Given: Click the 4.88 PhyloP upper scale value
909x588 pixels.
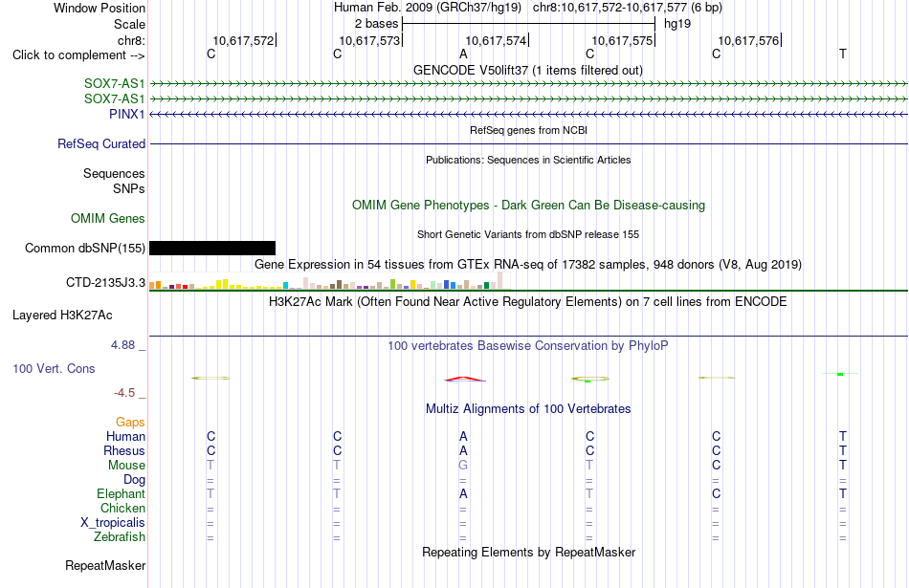Looking at the screenshot, I should [122, 345].
